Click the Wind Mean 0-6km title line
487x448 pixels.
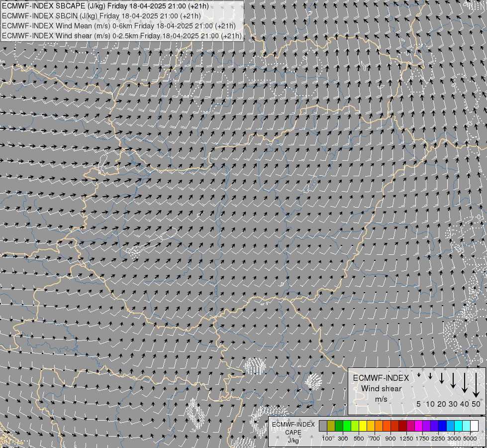tap(119, 26)
